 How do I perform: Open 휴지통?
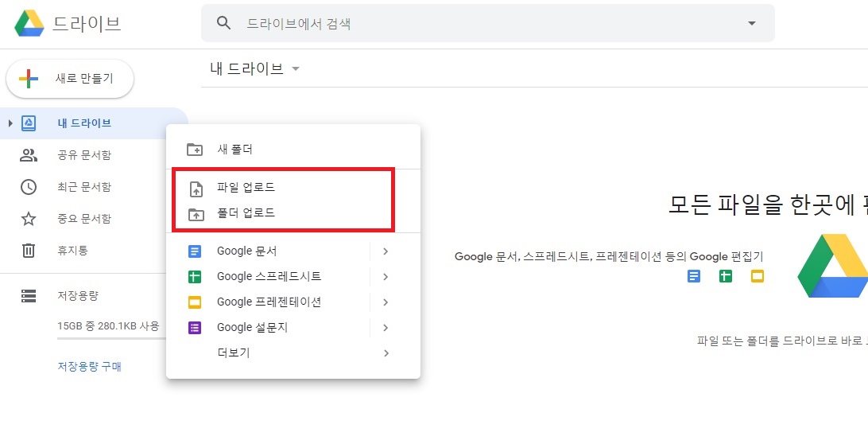pyautogui.click(x=72, y=251)
